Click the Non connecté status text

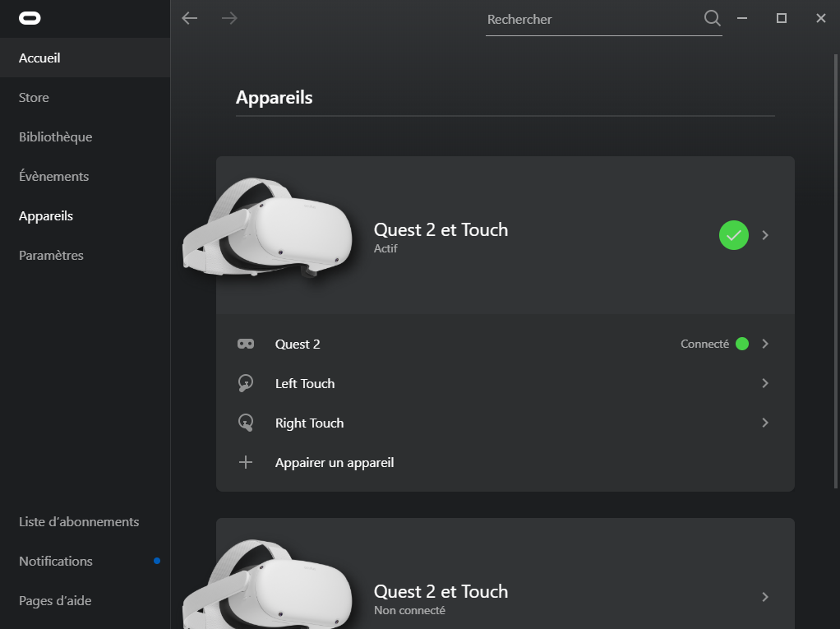click(409, 610)
